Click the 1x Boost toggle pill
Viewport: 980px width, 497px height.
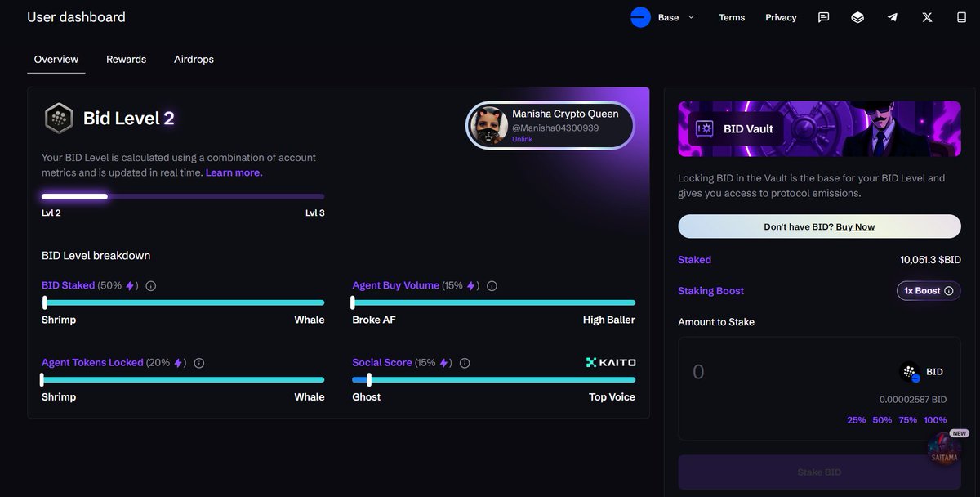[929, 290]
